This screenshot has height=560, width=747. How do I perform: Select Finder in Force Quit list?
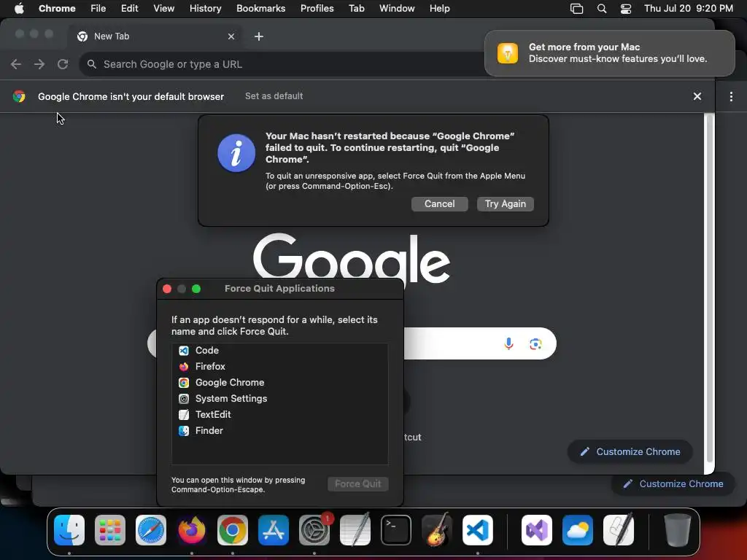point(279,430)
